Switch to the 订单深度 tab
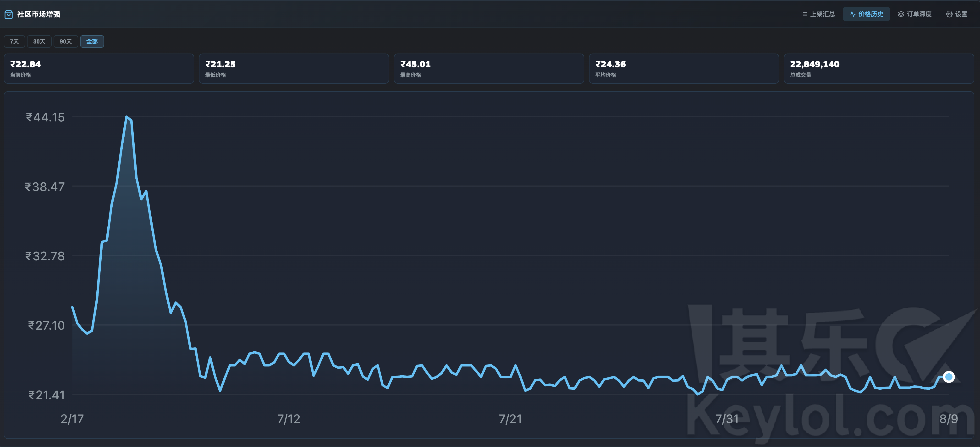 pos(914,14)
